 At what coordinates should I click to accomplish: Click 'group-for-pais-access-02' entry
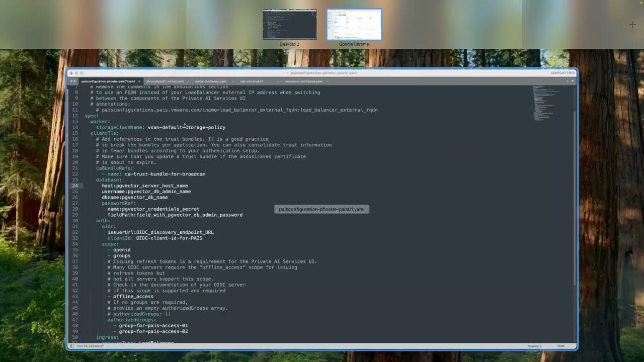(x=153, y=331)
